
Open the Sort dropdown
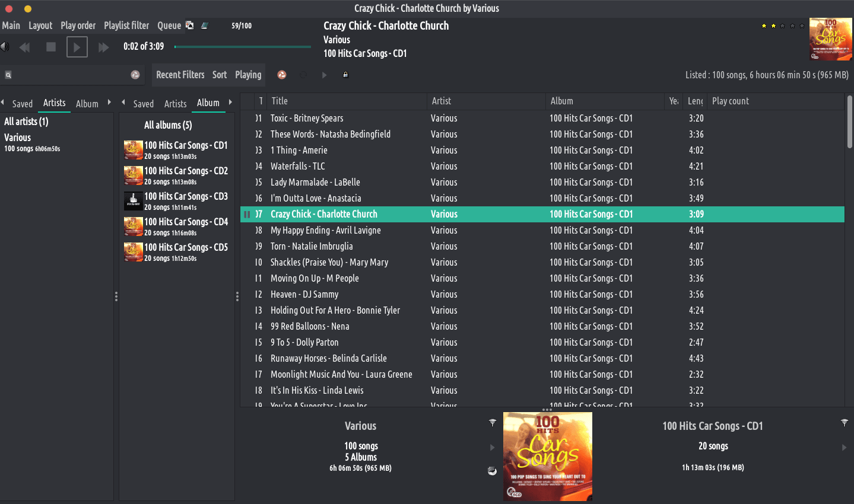click(220, 75)
